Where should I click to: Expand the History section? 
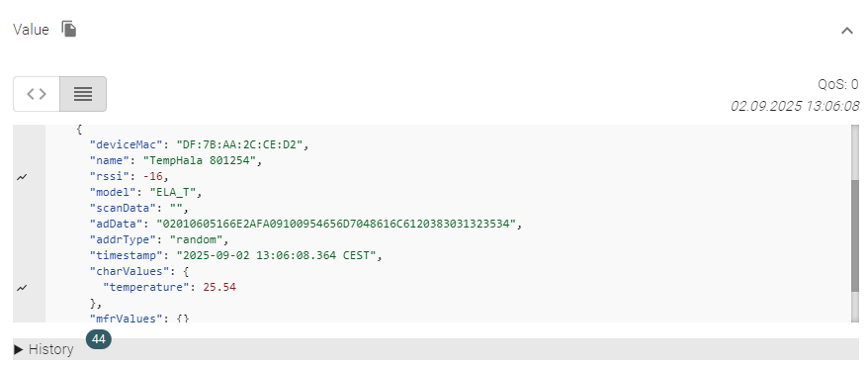pos(43,349)
